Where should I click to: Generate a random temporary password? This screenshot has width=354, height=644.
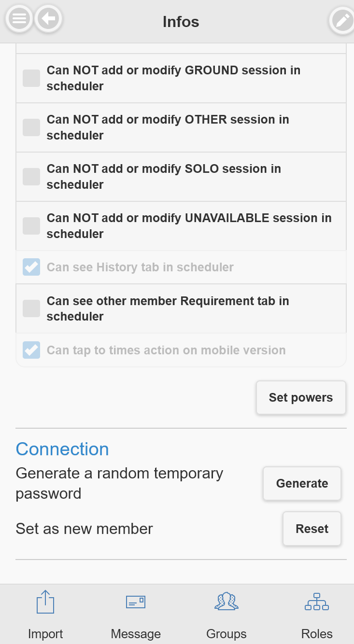pyautogui.click(x=302, y=483)
